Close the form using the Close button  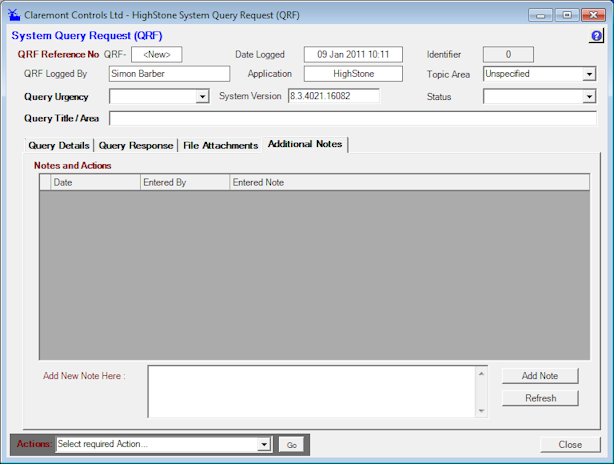[x=570, y=444]
